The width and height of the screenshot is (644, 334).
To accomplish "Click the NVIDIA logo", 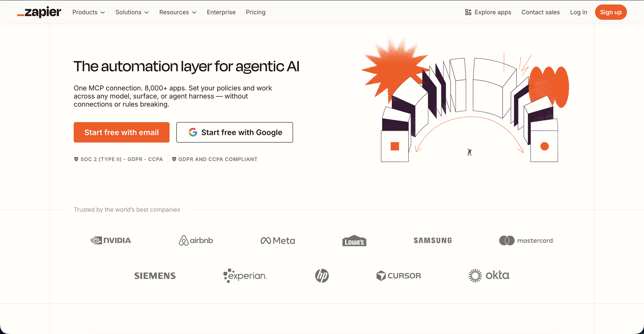I will (x=111, y=240).
